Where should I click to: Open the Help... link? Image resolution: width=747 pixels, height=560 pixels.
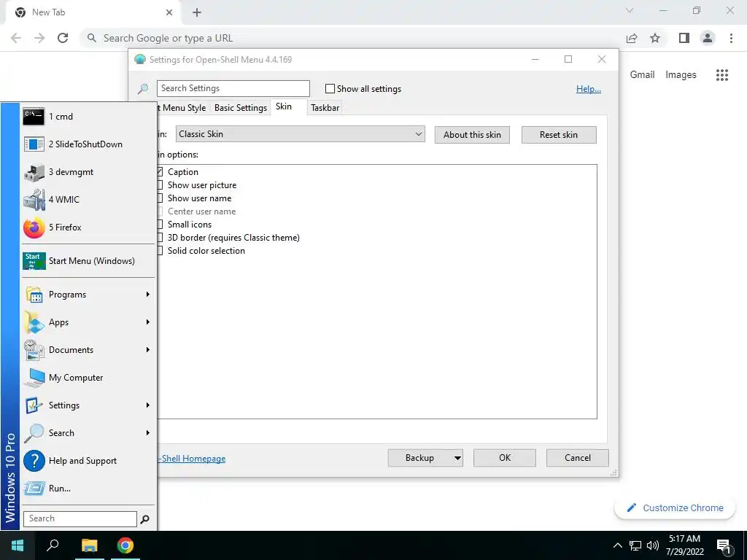click(x=589, y=89)
